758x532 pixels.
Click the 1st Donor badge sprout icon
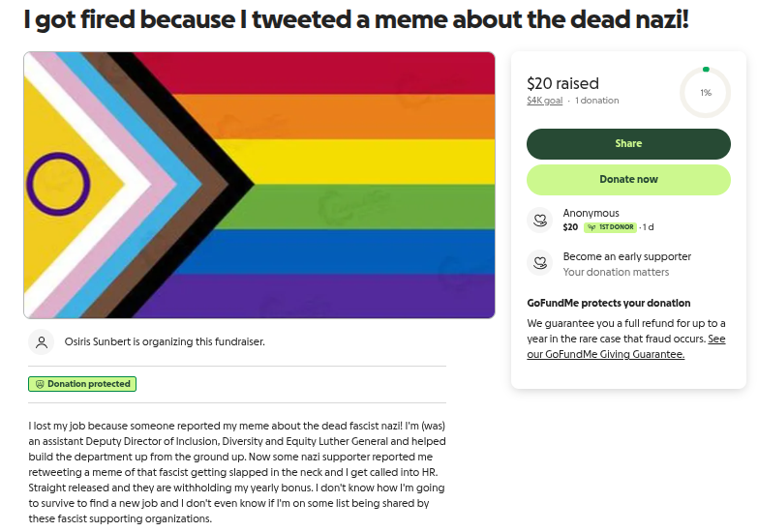591,227
